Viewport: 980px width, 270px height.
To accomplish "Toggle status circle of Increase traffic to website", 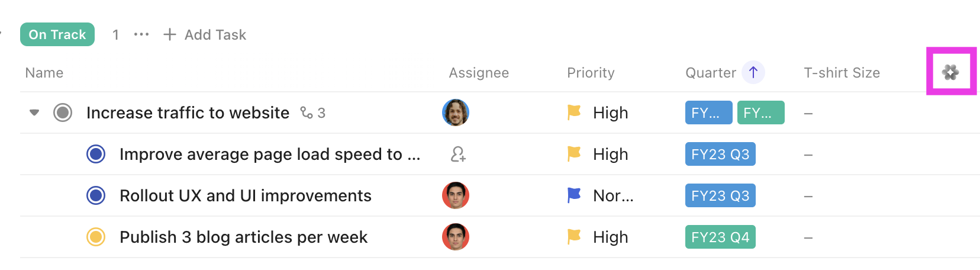I will tap(63, 112).
